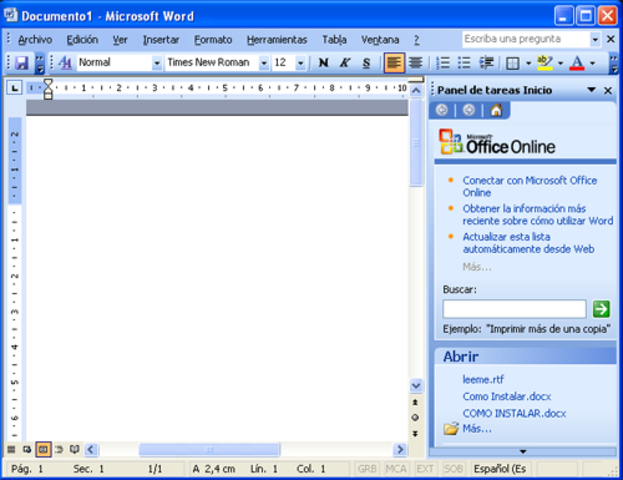Toggle bold formatting (N)
Screen dimensions: 623x480
324,63
